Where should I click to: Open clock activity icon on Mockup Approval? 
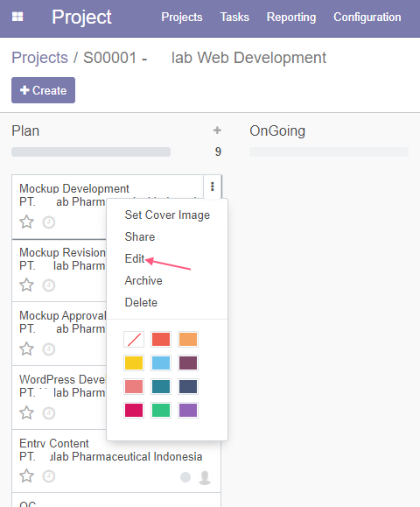tap(49, 349)
